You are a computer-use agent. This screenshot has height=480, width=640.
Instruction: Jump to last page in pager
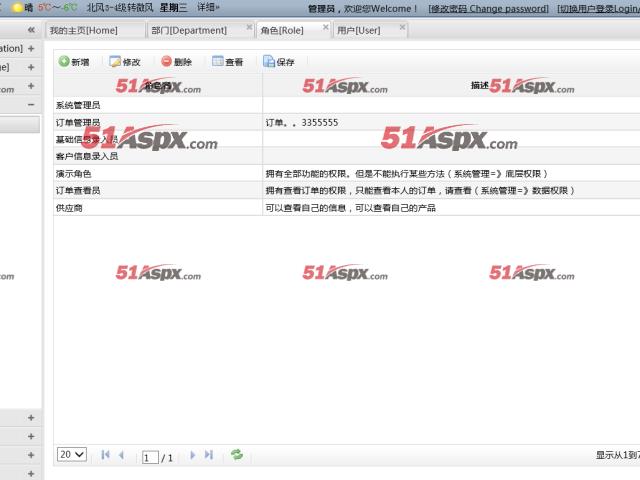click(x=209, y=455)
